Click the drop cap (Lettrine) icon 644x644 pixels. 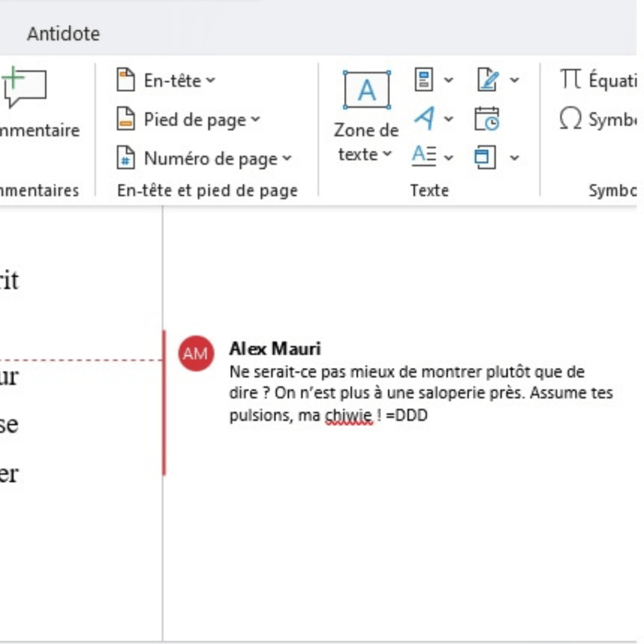click(424, 157)
